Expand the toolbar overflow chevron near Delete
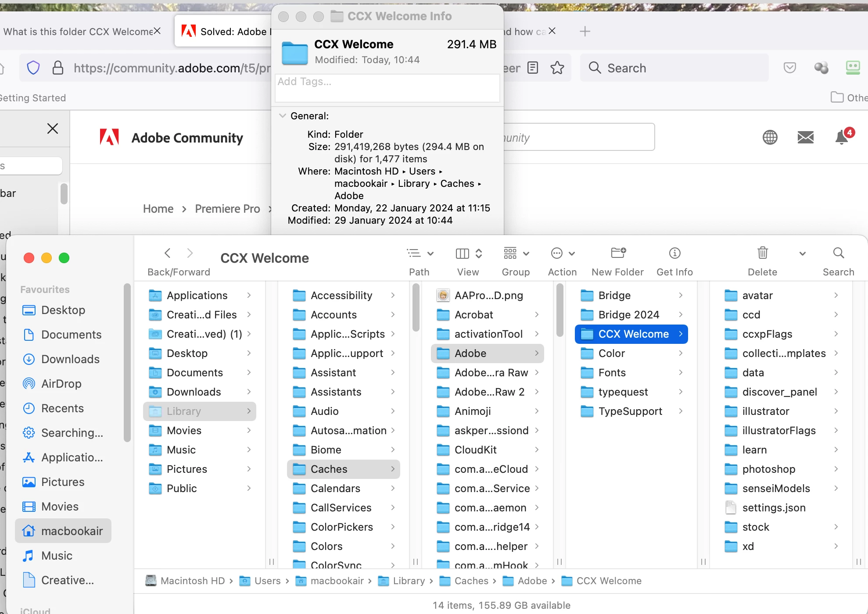 tap(802, 253)
